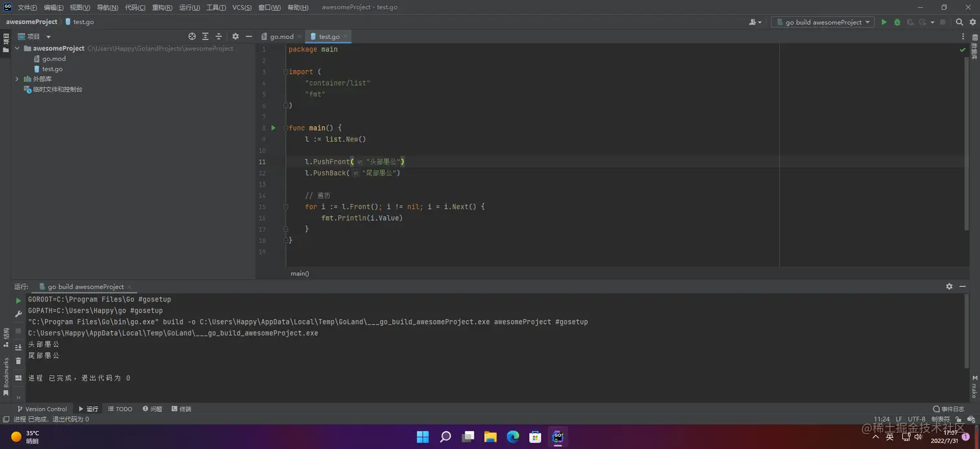
Task: Open the database tool window sidebar
Action: click(x=974, y=47)
